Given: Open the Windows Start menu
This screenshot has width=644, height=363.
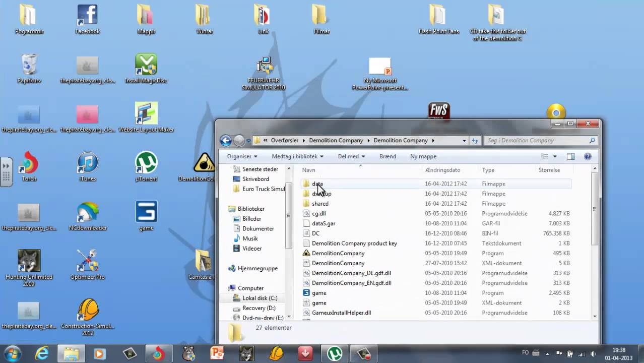Looking at the screenshot, I should coord(12,353).
